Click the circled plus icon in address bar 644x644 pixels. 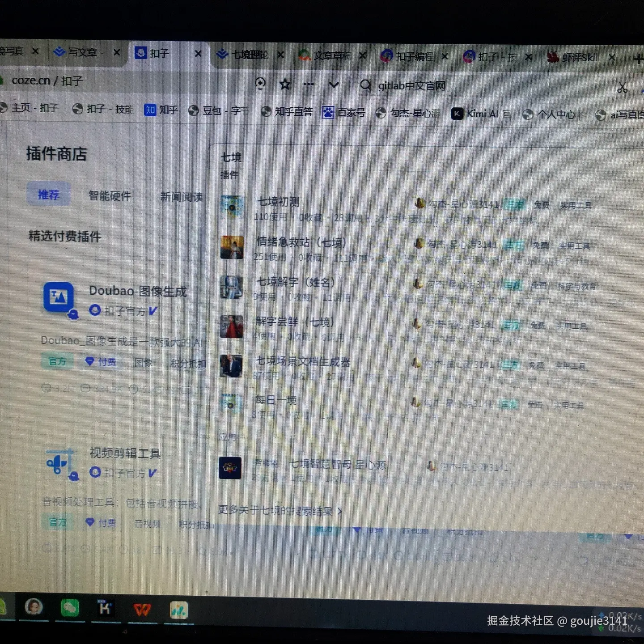[260, 83]
